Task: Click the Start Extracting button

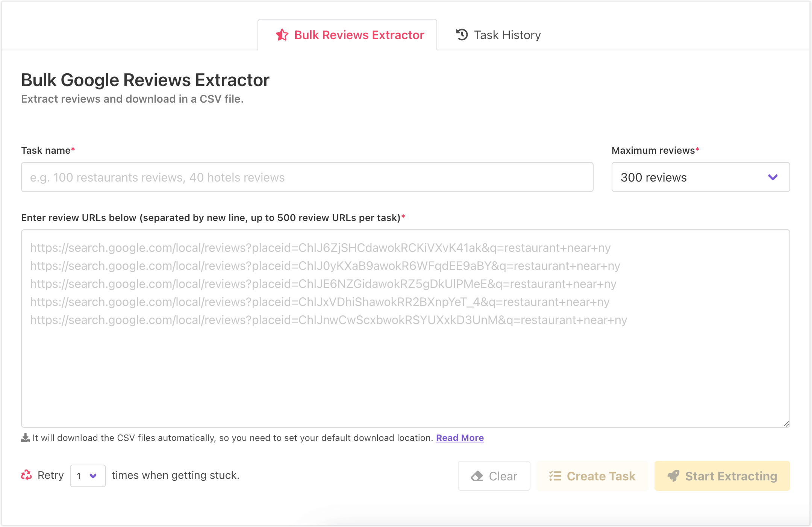Action: click(722, 476)
